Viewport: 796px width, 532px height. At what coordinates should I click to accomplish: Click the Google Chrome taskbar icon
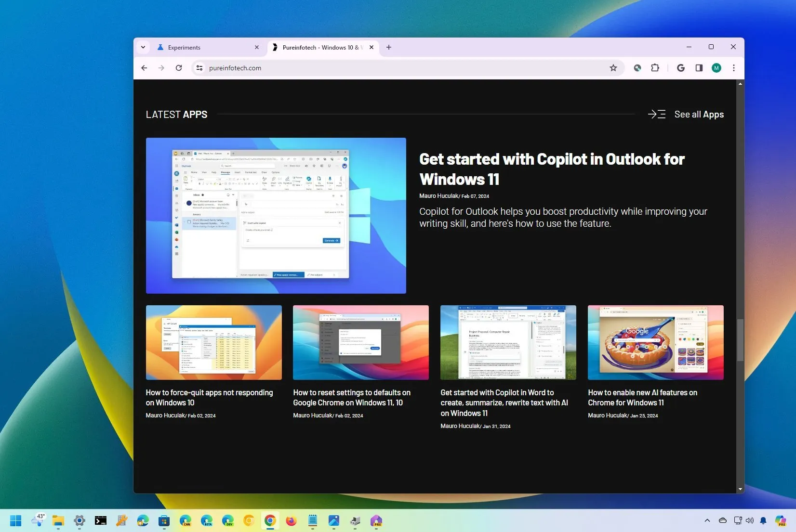[x=270, y=520]
